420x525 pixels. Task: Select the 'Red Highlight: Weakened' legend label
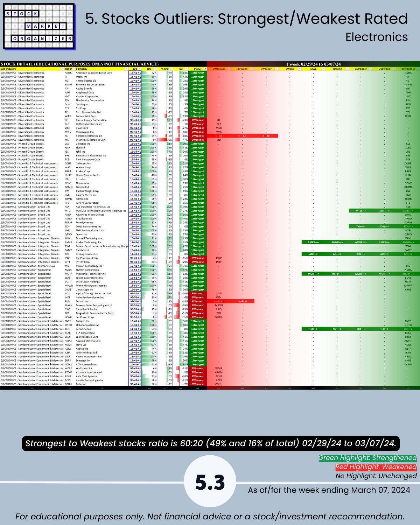376,467
